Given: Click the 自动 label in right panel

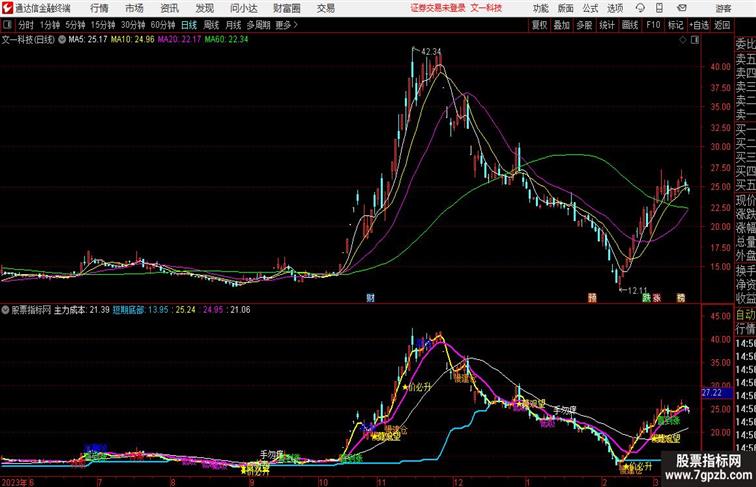Looking at the screenshot, I should 745,315.
